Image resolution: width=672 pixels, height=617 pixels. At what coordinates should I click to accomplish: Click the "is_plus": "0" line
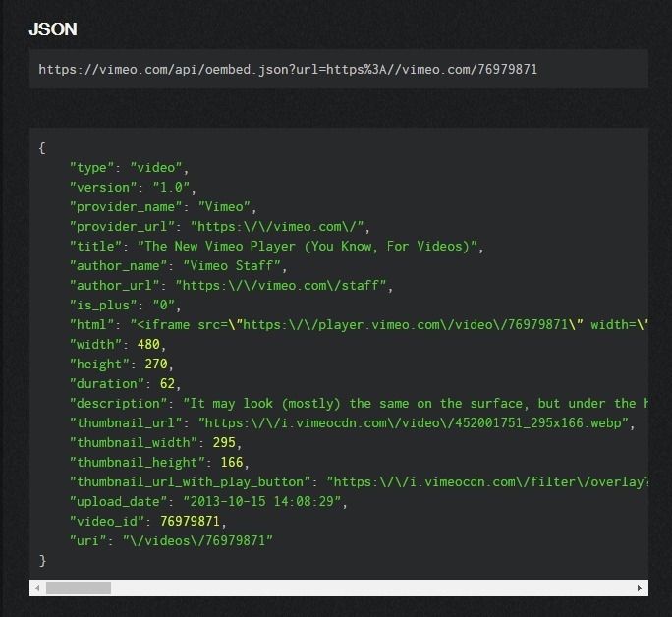pyautogui.click(x=125, y=306)
